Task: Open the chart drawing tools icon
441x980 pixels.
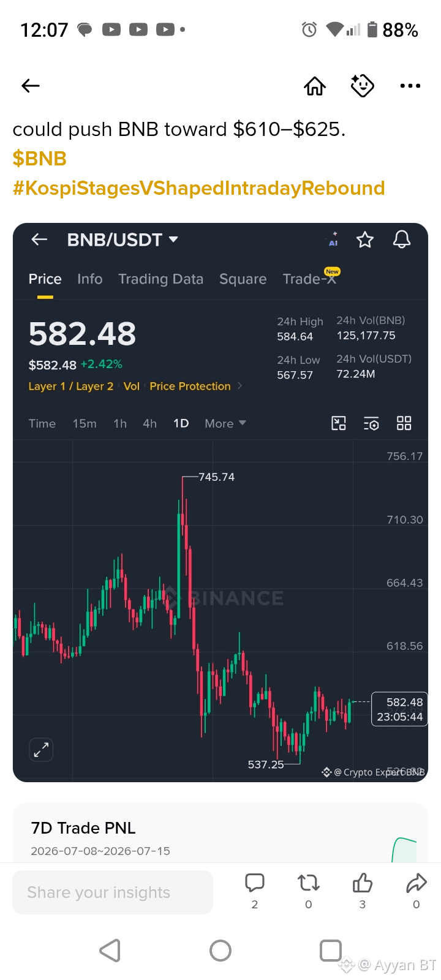Action: pos(339,423)
